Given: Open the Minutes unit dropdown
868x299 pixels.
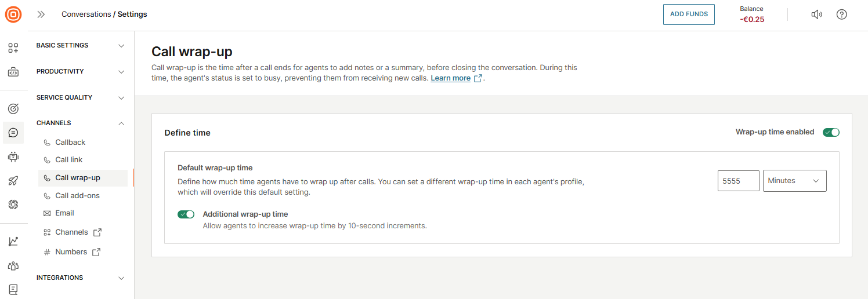Looking at the screenshot, I should [794, 181].
